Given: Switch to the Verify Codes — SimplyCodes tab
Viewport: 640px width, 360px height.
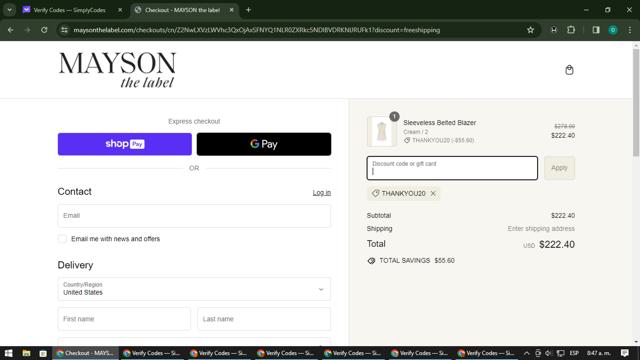Looking at the screenshot, I should (x=69, y=10).
